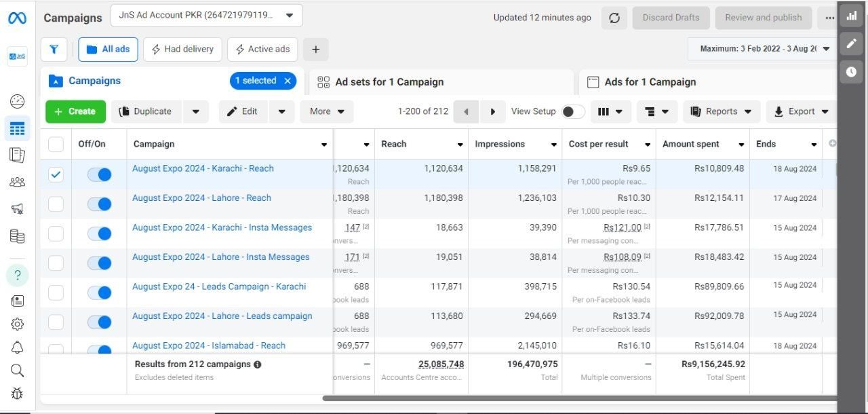Turn off August Expo 2024 - Lahore - Reach

point(99,204)
